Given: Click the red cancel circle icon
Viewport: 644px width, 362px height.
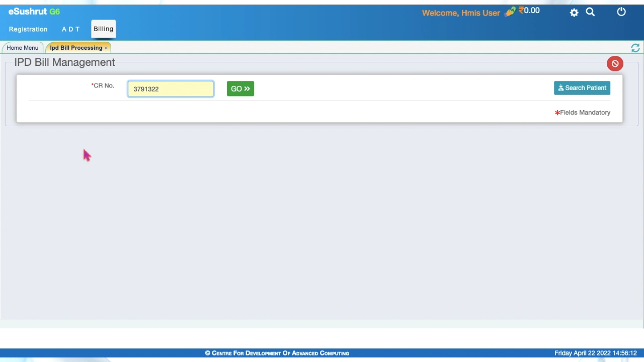Looking at the screenshot, I should point(615,63).
